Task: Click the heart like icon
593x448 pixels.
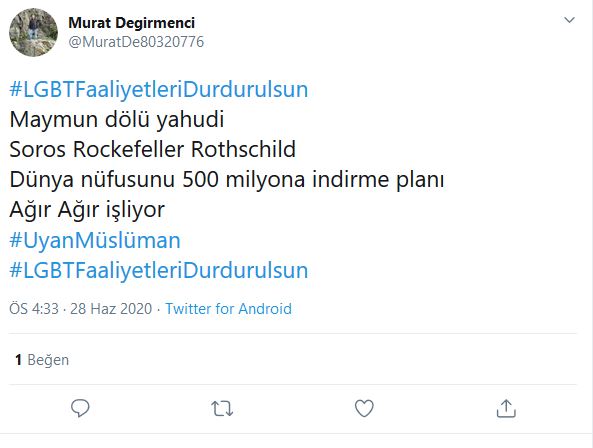Action: coord(364,408)
